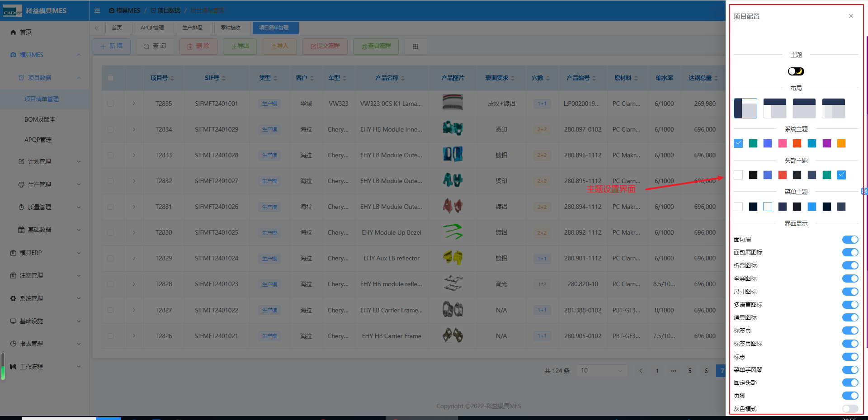
Task: Expand the 计划管理 sidebar menu
Action: point(44,161)
